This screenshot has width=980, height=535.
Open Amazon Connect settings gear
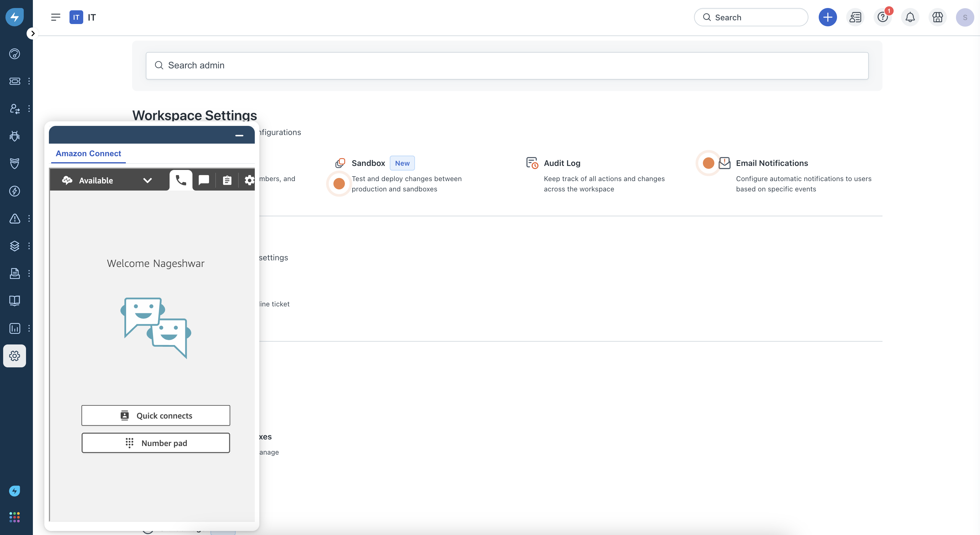(249, 180)
